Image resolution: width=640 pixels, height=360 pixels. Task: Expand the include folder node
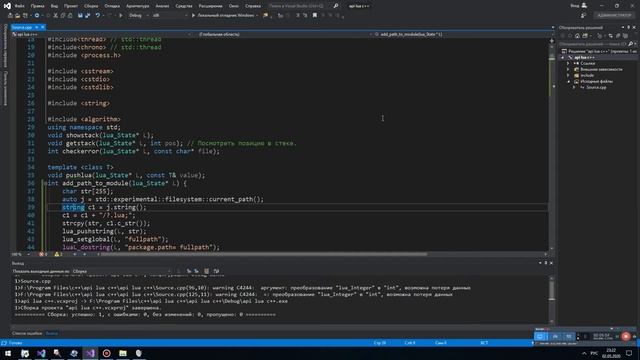tap(568, 76)
